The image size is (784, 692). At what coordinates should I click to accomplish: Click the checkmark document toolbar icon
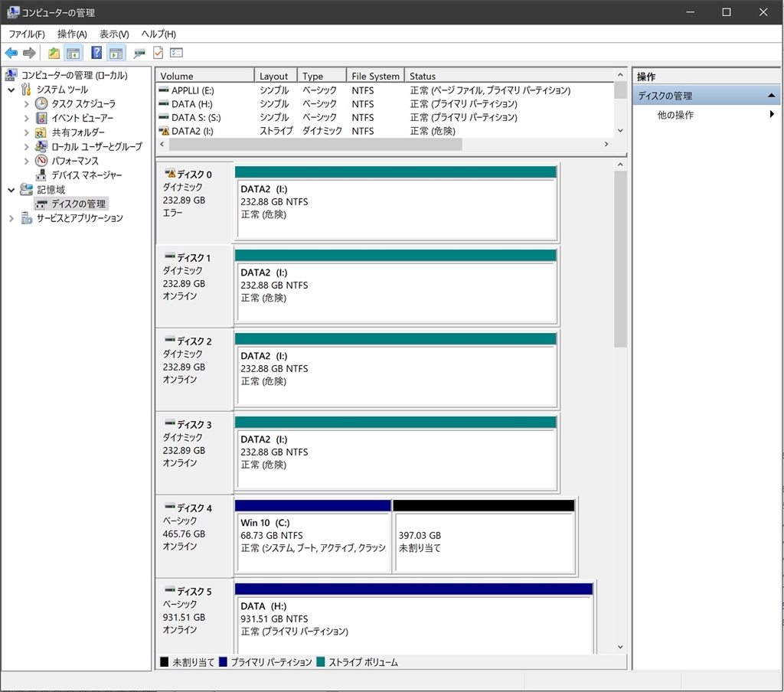[158, 53]
